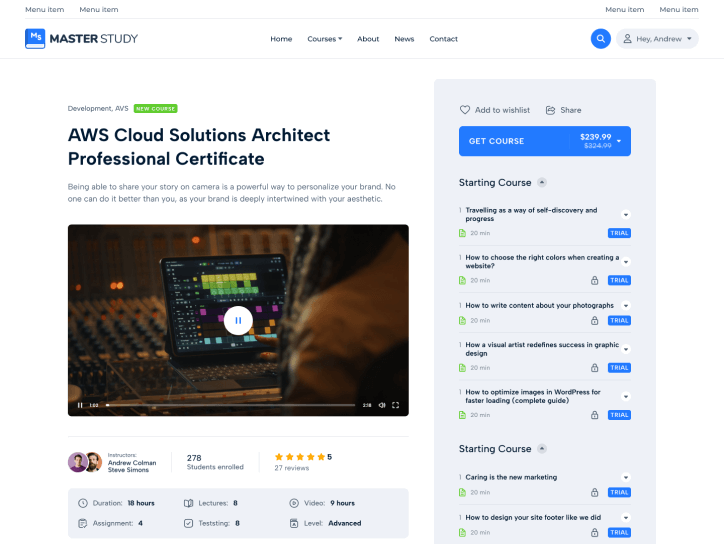Open the About menu item
The height and width of the screenshot is (544, 724).
click(368, 39)
